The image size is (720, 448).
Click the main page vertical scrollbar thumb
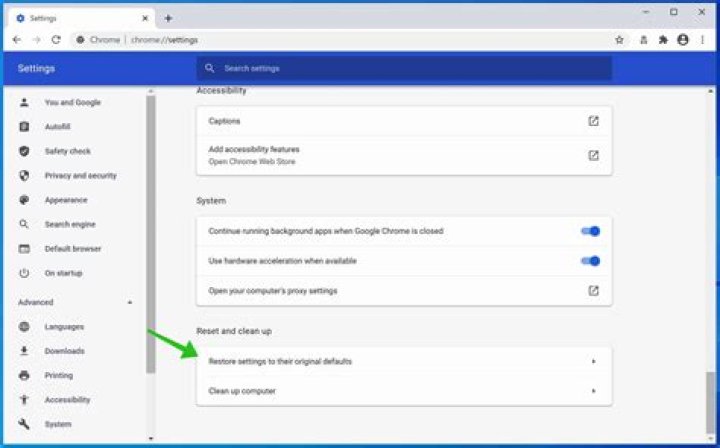tap(710, 403)
